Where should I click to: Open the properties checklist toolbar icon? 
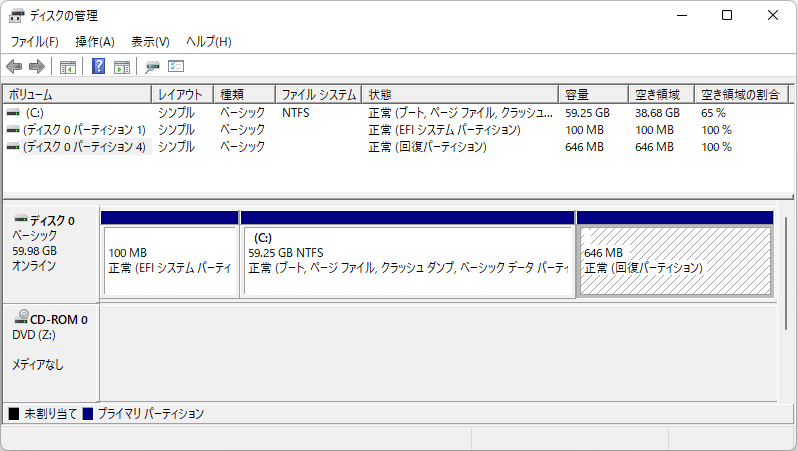(x=176, y=66)
